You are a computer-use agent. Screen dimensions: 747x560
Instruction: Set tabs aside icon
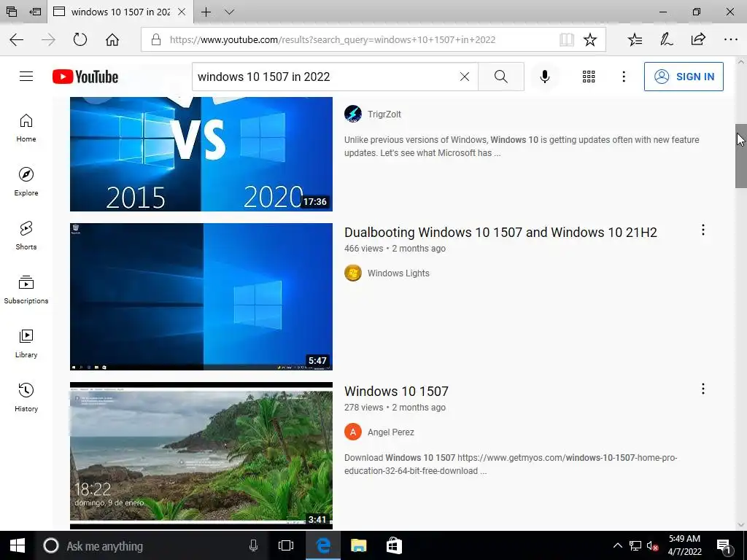[35, 12]
